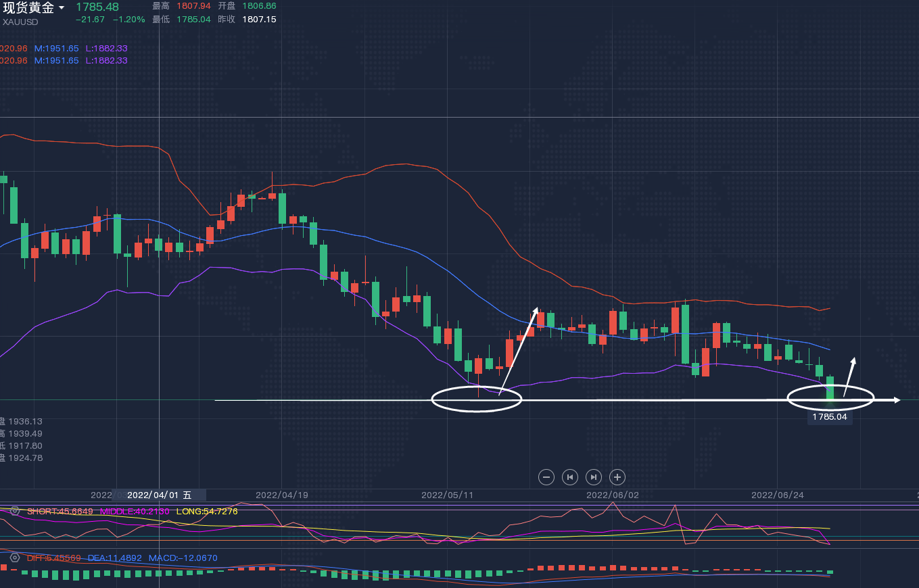The height and width of the screenshot is (588, 919).
Task: Click the current price 1785.48
Action: click(x=97, y=7)
